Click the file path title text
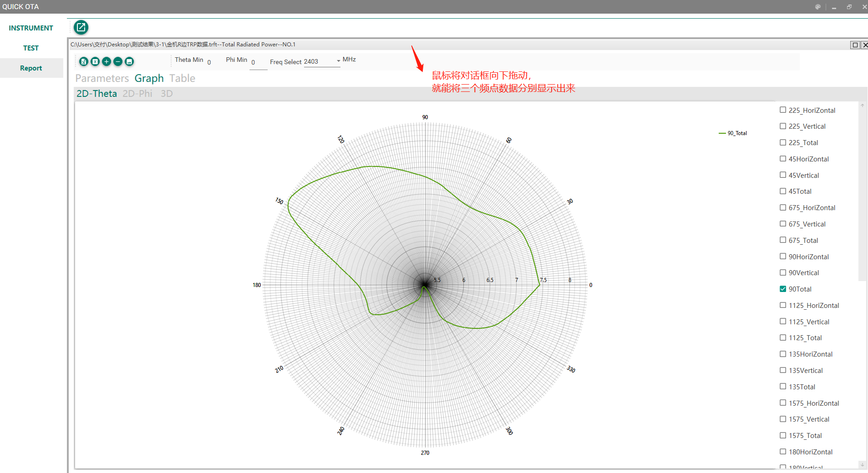The width and height of the screenshot is (868, 473). (x=183, y=45)
